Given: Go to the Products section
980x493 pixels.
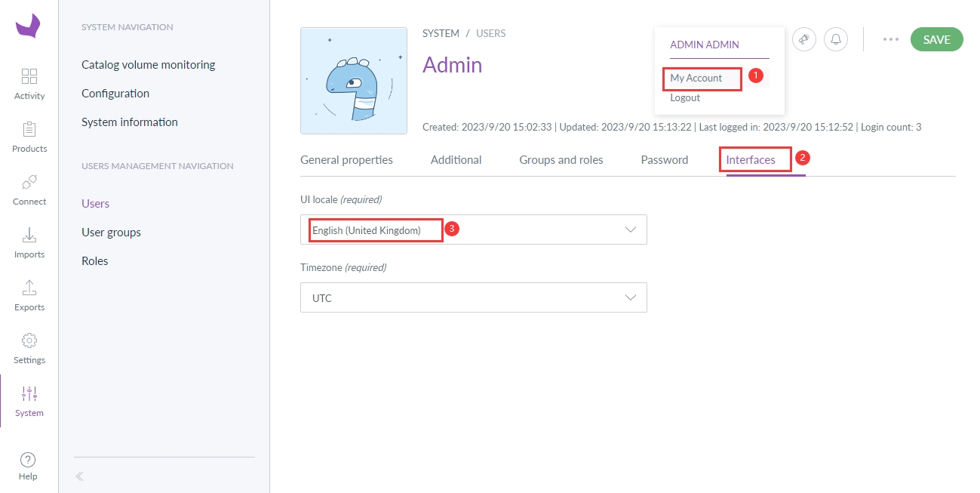Looking at the screenshot, I should coord(29,136).
